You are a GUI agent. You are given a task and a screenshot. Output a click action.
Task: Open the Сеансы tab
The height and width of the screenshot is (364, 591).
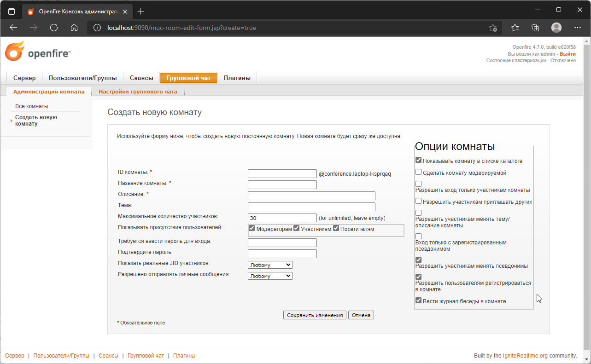pos(141,78)
